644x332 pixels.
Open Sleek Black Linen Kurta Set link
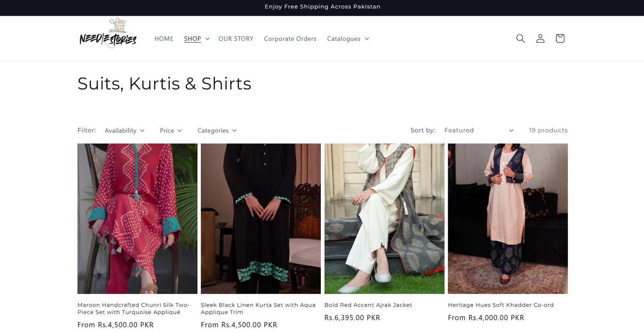coord(258,309)
